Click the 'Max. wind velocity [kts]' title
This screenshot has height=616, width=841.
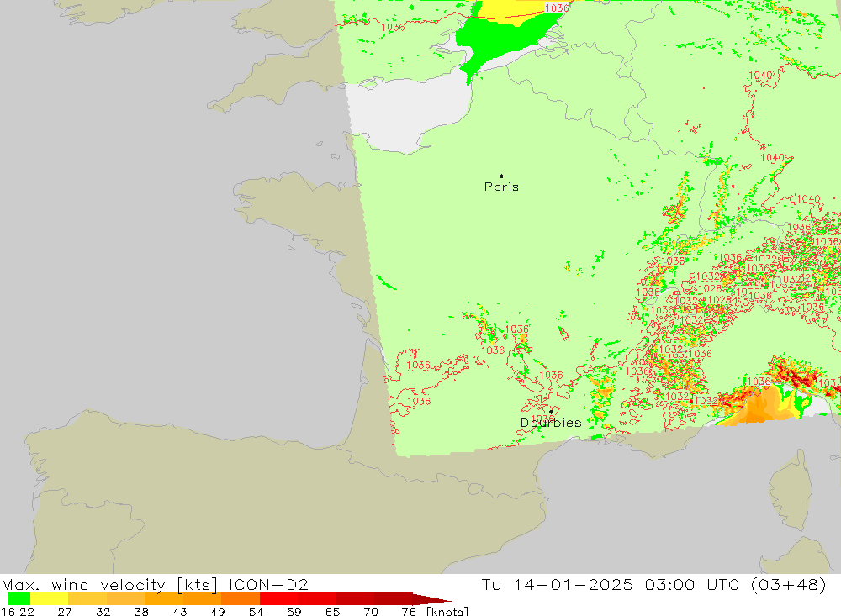110,584
